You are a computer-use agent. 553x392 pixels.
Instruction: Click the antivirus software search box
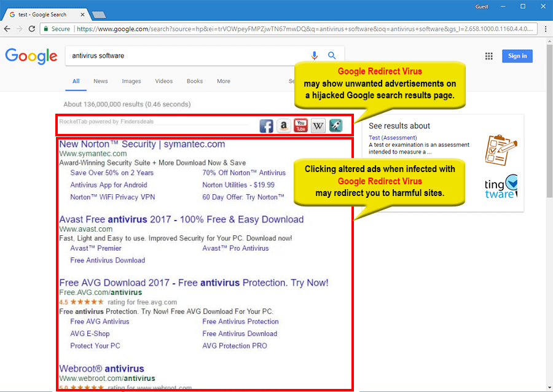pyautogui.click(x=184, y=55)
